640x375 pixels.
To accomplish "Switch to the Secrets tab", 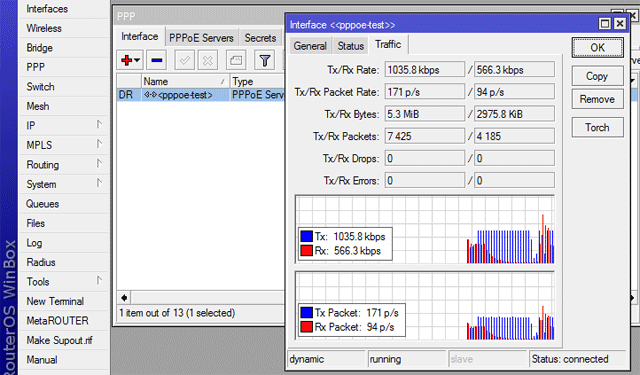I will pos(260,38).
